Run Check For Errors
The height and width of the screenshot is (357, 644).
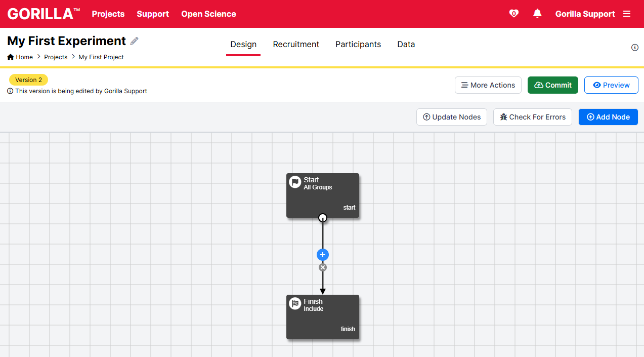tap(533, 117)
